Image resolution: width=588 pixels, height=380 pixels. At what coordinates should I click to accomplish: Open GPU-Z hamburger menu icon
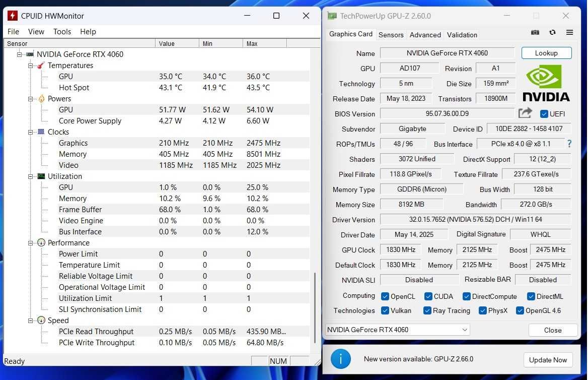point(569,32)
